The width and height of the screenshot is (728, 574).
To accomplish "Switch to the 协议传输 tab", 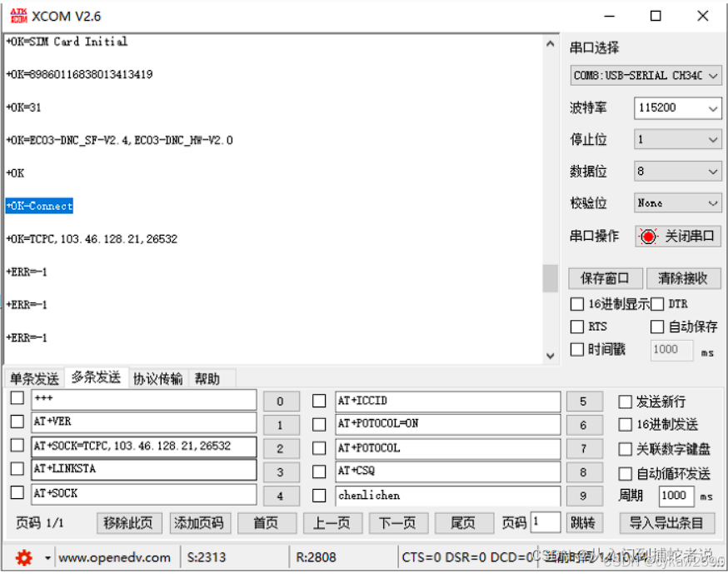I will click(x=157, y=377).
